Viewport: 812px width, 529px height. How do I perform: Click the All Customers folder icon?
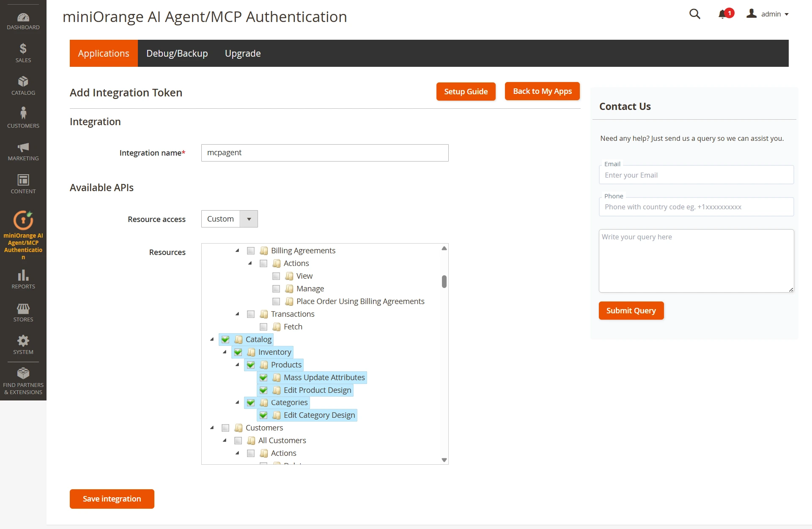tap(251, 441)
